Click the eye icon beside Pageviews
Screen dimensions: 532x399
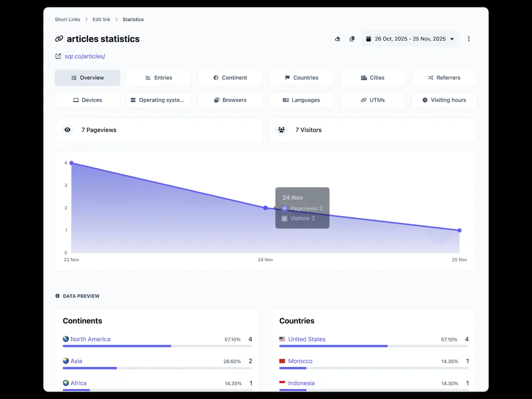pos(67,130)
